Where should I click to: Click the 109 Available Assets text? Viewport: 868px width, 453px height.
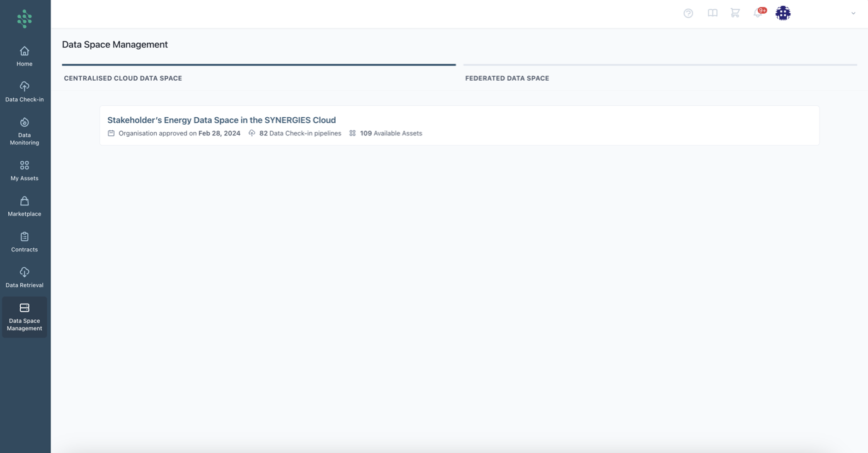[x=391, y=134]
